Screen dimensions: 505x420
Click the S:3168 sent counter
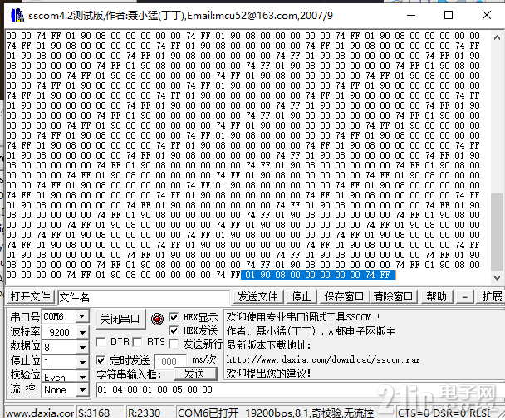[94, 413]
